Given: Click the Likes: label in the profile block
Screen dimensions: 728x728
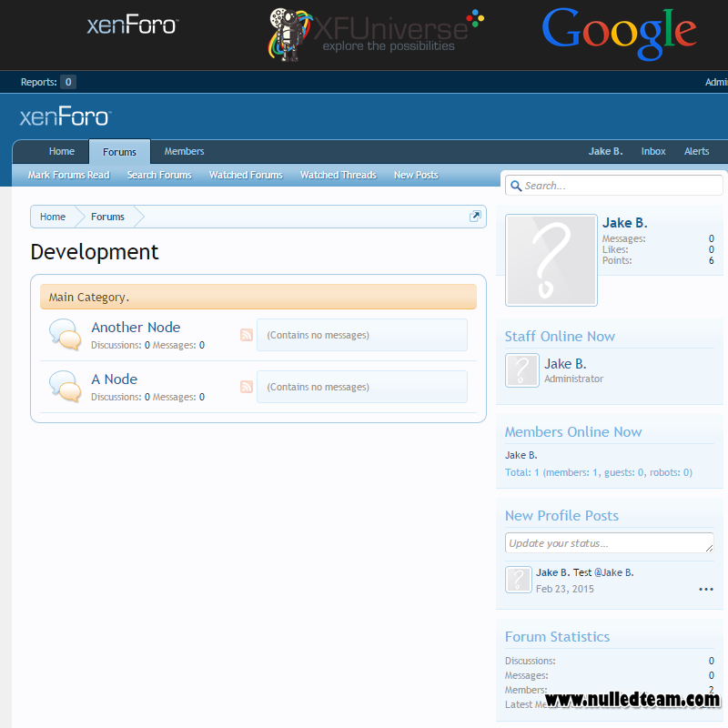Looking at the screenshot, I should 615,249.
